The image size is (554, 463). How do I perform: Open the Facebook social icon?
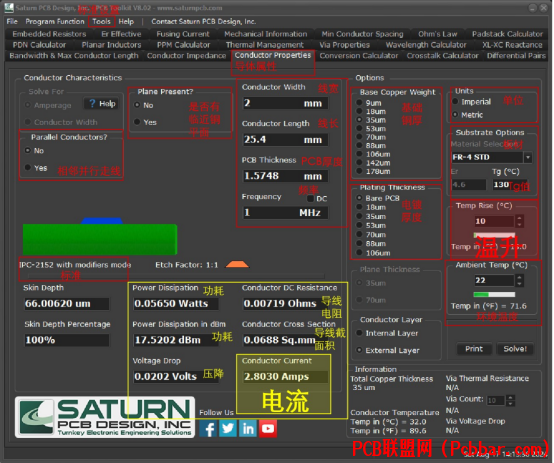208,429
